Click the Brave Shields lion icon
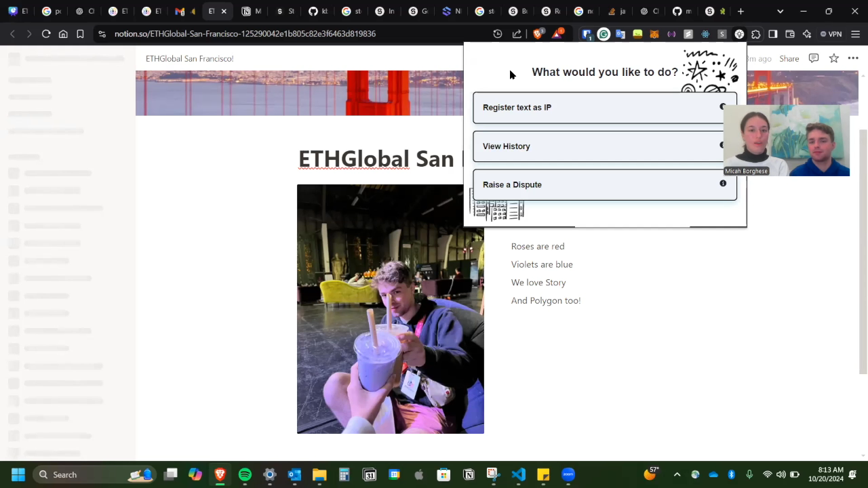The width and height of the screenshot is (868, 488). point(538,34)
